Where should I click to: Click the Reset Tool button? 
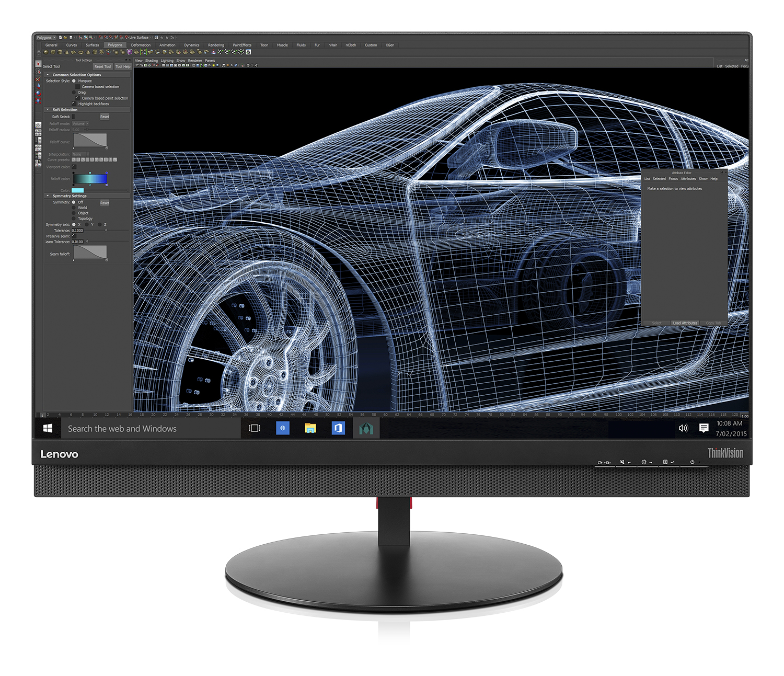102,66
